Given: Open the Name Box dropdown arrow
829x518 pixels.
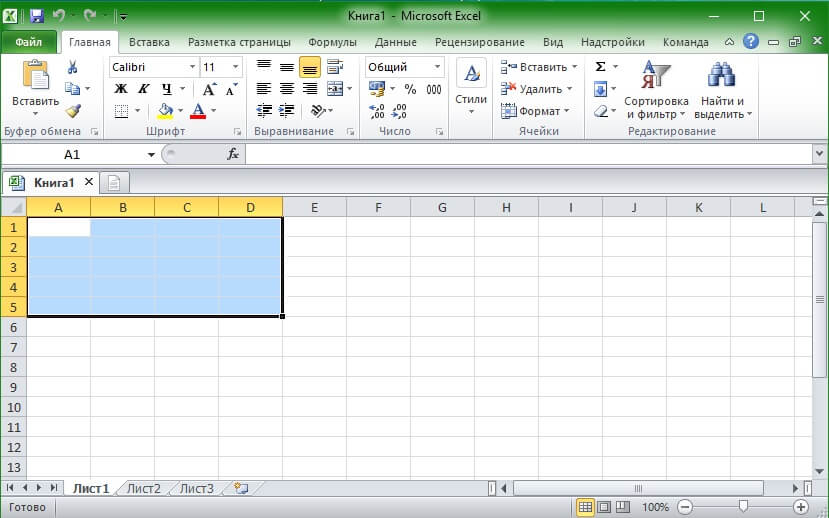Looking at the screenshot, I should (151, 154).
